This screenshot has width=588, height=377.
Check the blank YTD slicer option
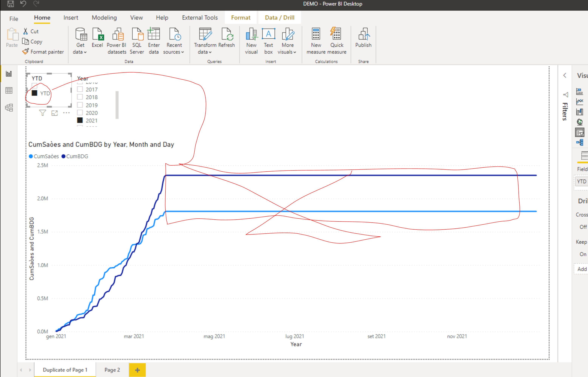(35, 86)
